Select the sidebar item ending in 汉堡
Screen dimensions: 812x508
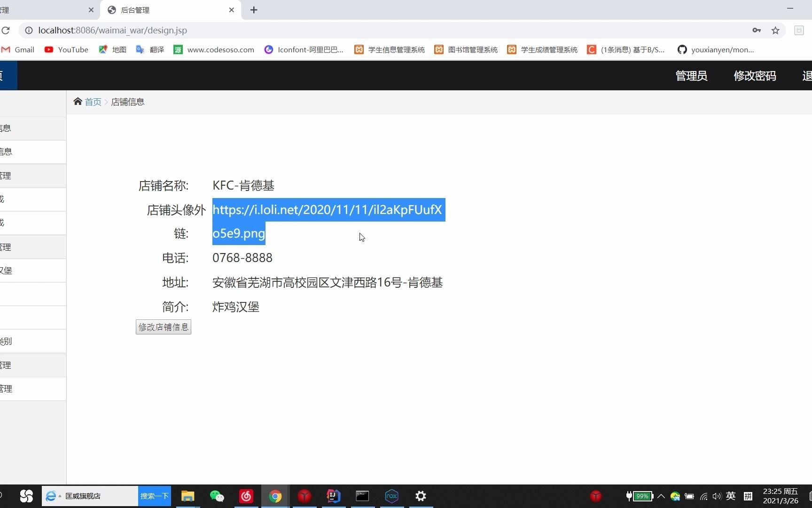(33, 270)
